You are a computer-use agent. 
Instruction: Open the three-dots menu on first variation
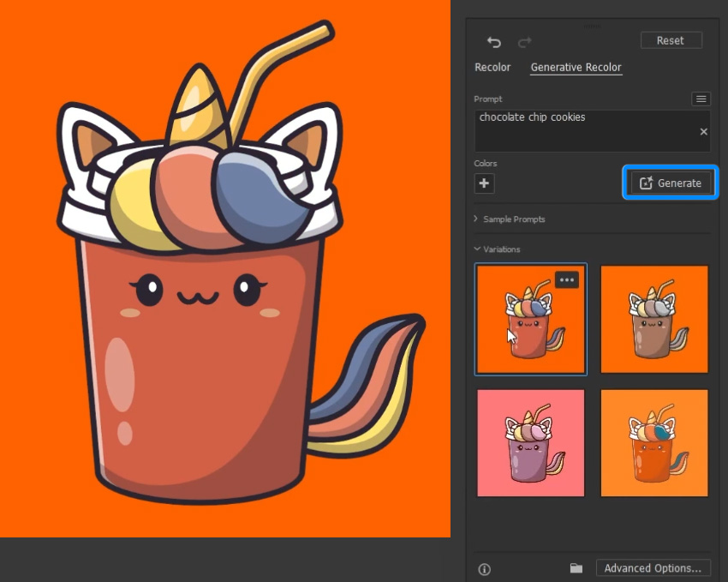pyautogui.click(x=567, y=280)
